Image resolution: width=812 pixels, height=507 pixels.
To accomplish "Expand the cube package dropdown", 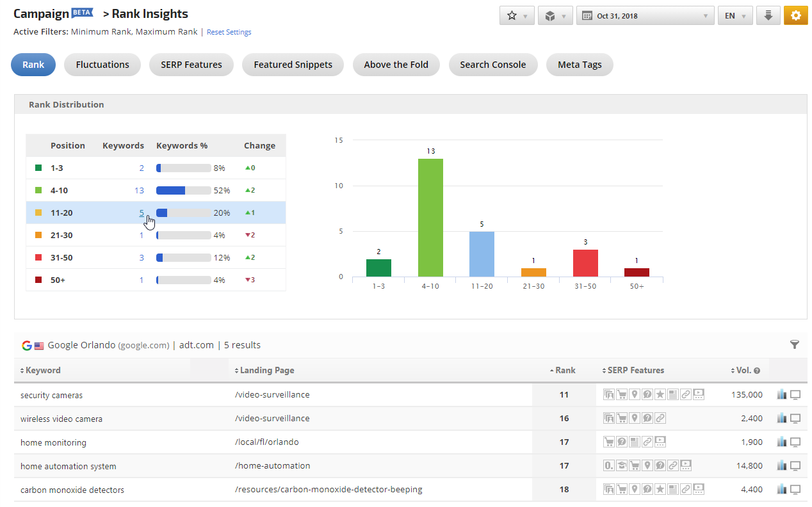I will point(555,16).
